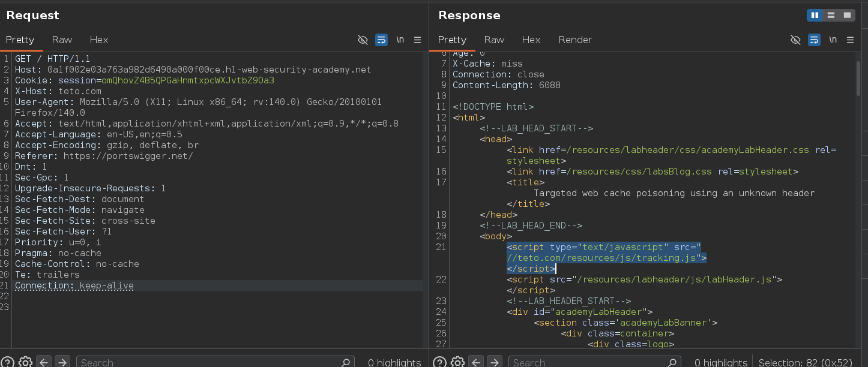The height and width of the screenshot is (367, 868).
Task: Select side-by-side layout view icon
Action: coord(815,15)
